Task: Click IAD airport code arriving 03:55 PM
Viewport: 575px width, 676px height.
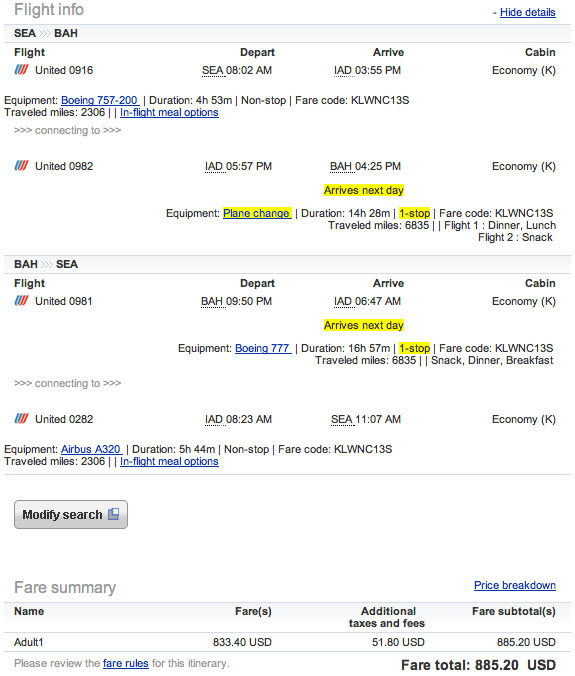Action: click(343, 70)
